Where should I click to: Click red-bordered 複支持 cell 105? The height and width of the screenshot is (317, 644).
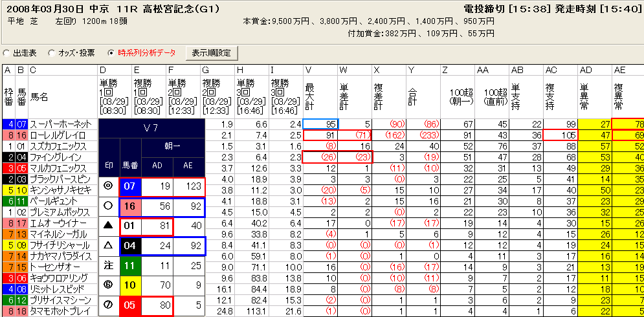pos(561,135)
